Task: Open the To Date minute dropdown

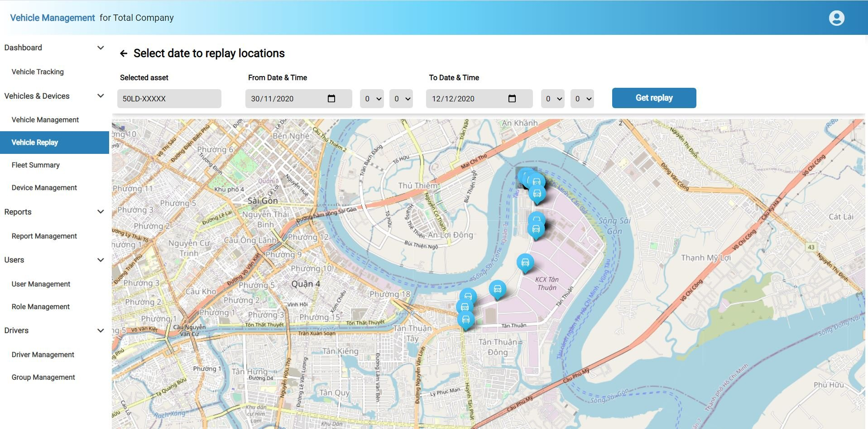Action: 582,99
